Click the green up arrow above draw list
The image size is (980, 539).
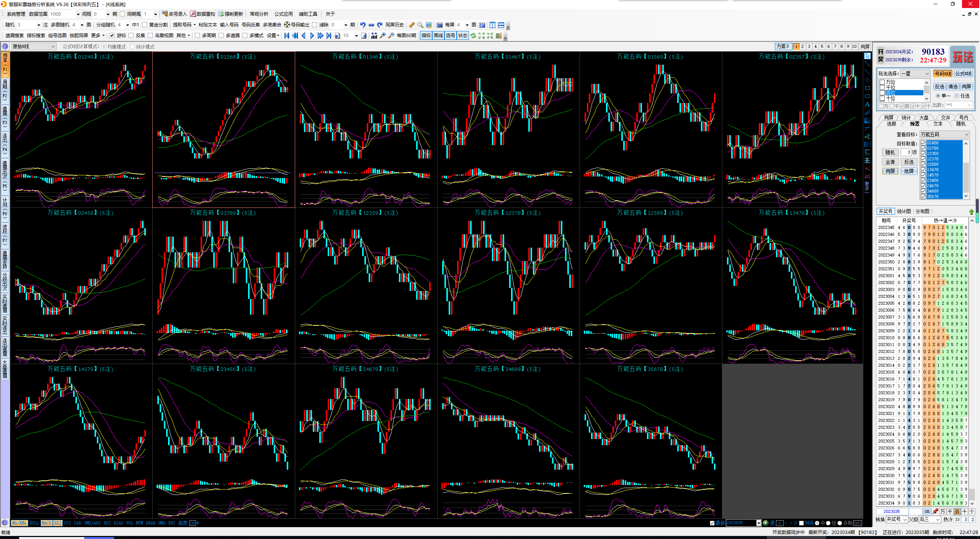(x=971, y=211)
